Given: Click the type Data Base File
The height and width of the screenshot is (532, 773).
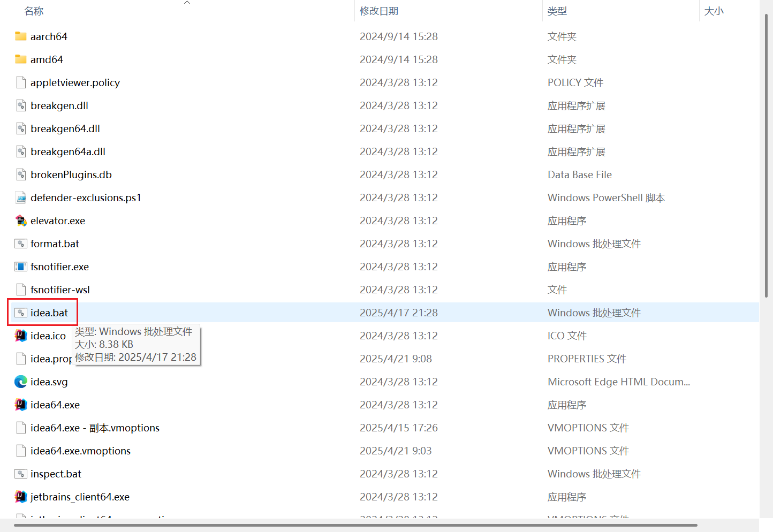Looking at the screenshot, I should pos(580,174).
